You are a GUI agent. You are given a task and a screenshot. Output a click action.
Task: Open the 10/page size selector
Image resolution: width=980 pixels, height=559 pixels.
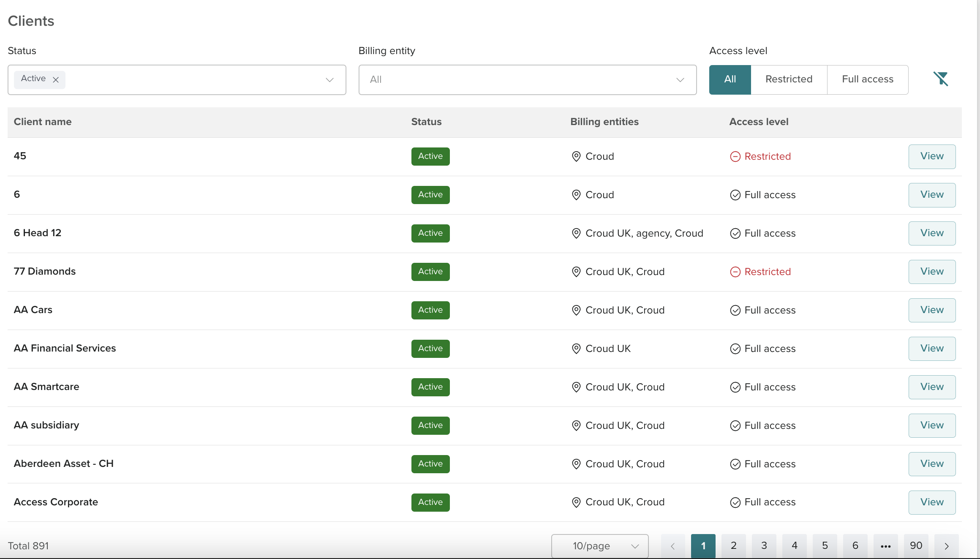tap(599, 546)
